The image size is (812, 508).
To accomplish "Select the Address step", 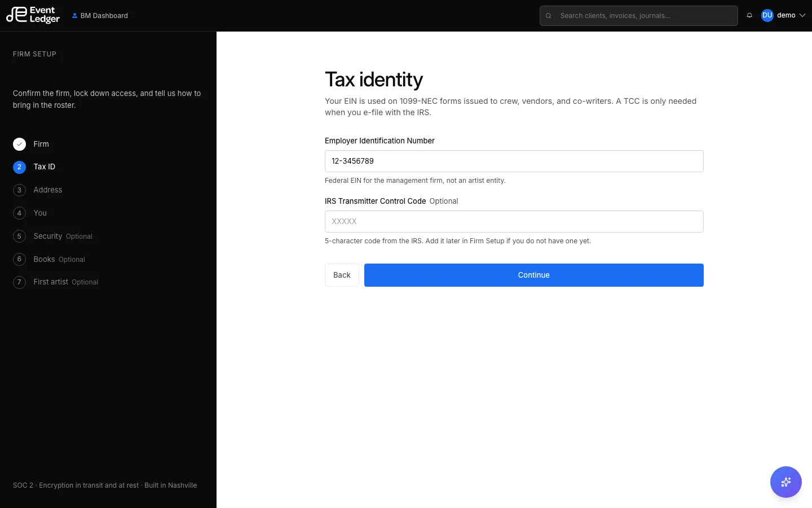I will coord(48,190).
